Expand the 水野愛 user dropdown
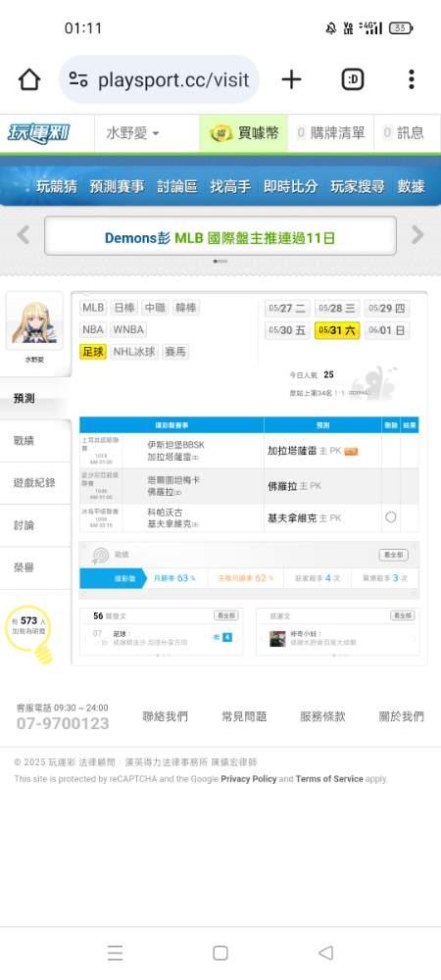Viewport: 441px width, 980px height. click(x=132, y=133)
